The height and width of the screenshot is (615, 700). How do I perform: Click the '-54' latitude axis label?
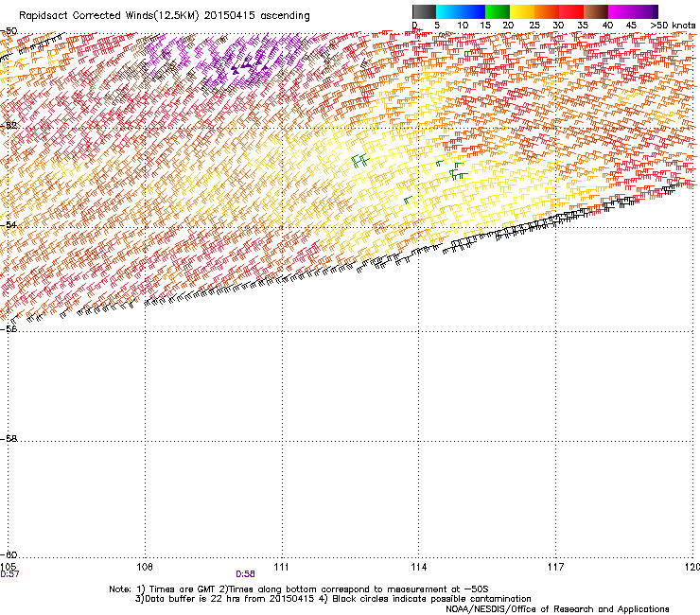tap(9, 224)
